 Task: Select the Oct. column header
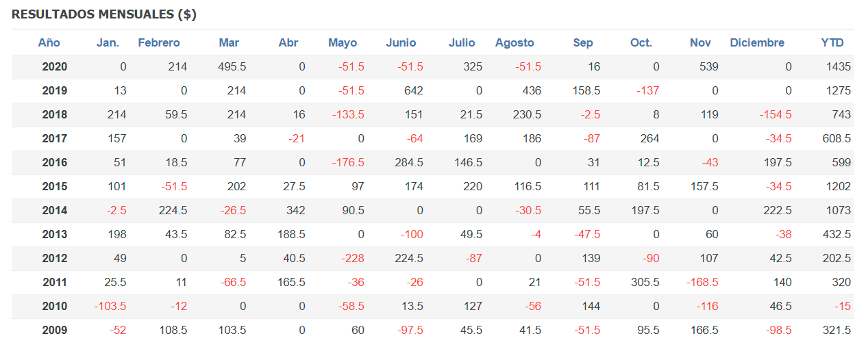point(641,42)
